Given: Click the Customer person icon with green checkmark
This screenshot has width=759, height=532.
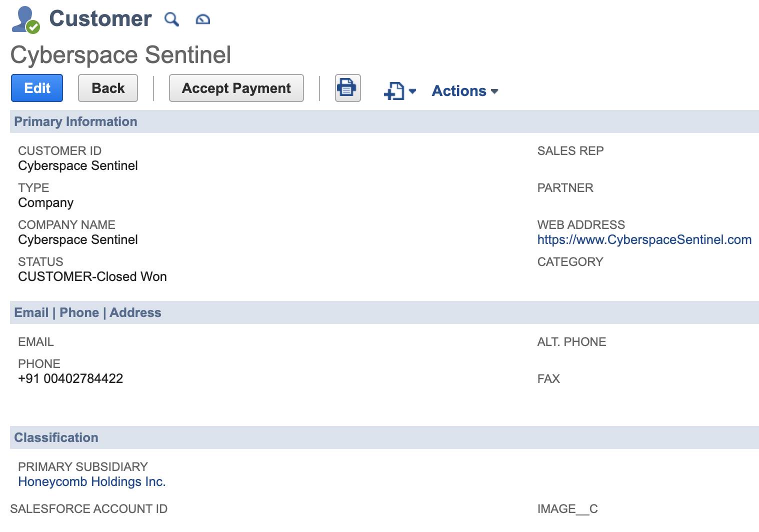Looking at the screenshot, I should click(23, 19).
